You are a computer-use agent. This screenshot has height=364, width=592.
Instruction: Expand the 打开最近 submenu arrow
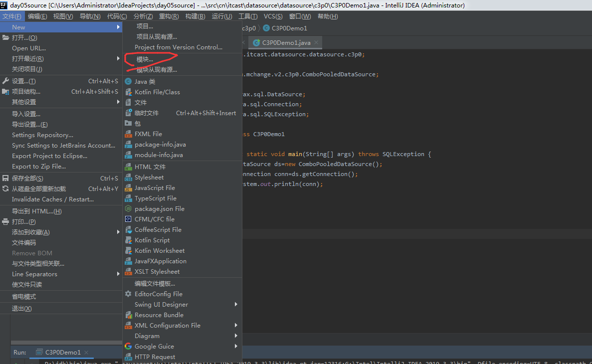tap(118, 58)
